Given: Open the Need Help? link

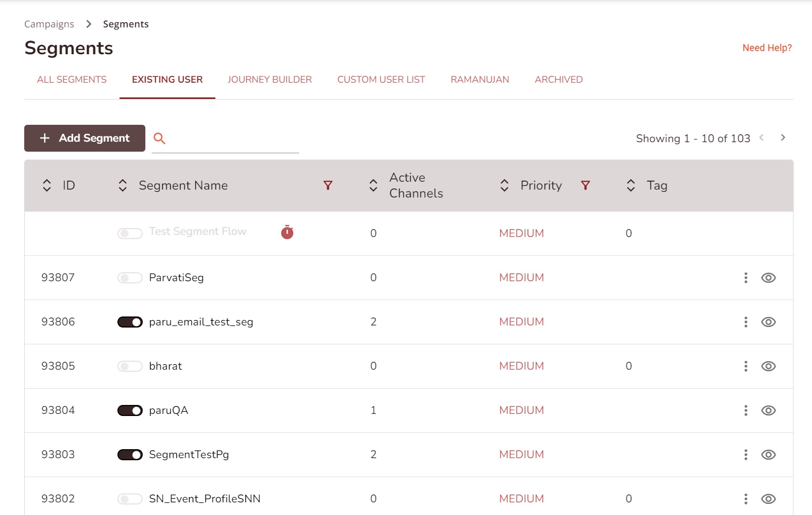Looking at the screenshot, I should point(767,48).
